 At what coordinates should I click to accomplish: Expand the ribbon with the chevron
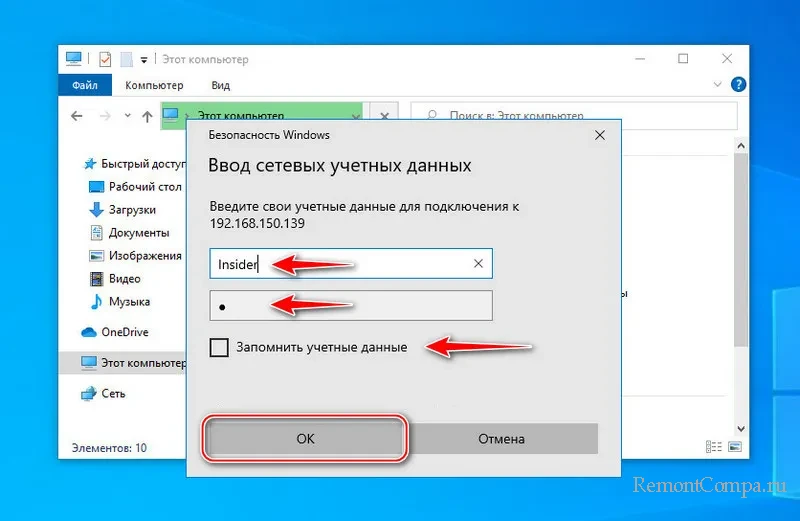tap(716, 86)
